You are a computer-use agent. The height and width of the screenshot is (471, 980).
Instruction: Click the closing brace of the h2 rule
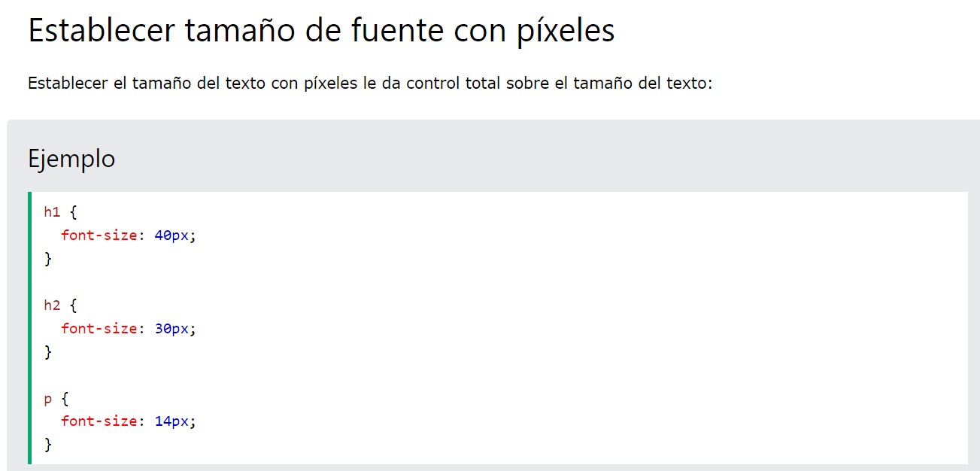49,351
